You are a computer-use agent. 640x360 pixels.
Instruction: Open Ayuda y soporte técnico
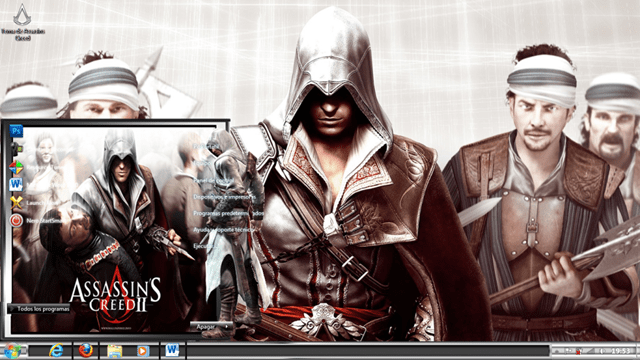224,230
